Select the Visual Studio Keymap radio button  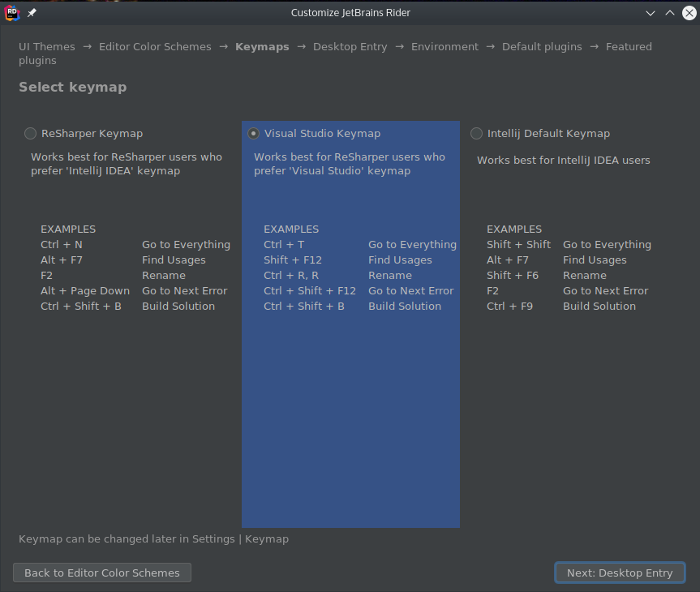tap(253, 134)
